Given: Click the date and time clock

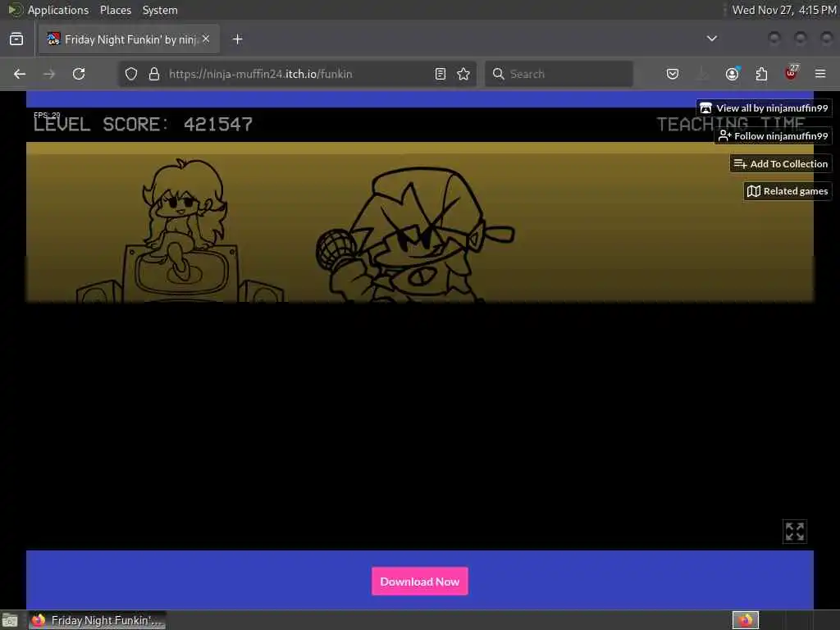Looking at the screenshot, I should click(x=783, y=10).
